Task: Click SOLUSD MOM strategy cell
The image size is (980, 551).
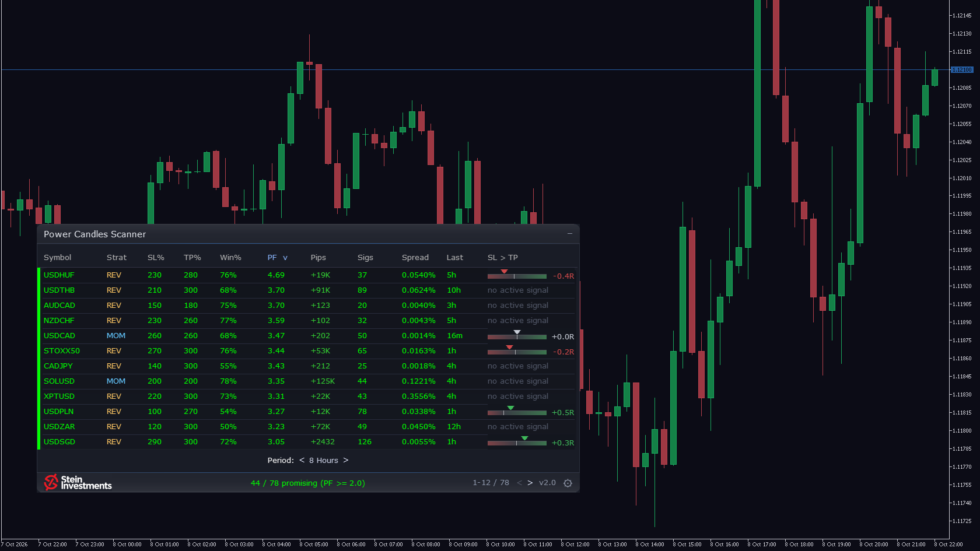Action: pos(116,381)
